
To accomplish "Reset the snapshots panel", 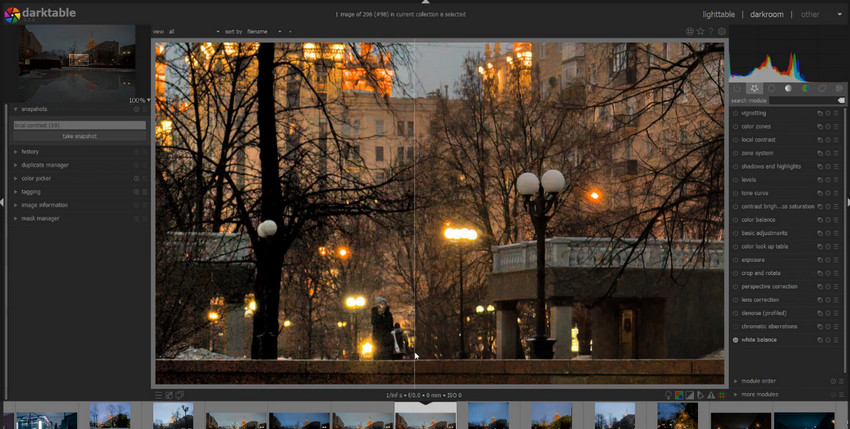I will click(136, 109).
